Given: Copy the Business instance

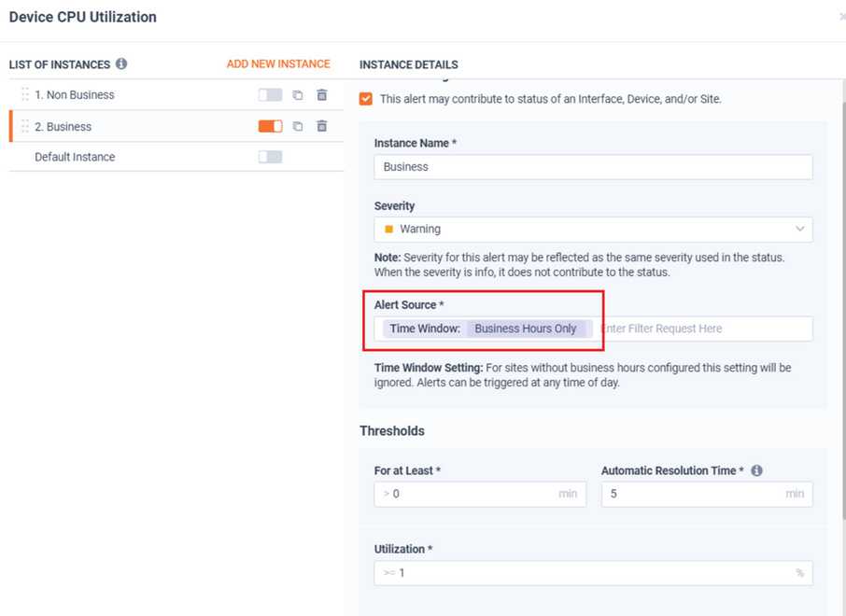Looking at the screenshot, I should pos(298,126).
